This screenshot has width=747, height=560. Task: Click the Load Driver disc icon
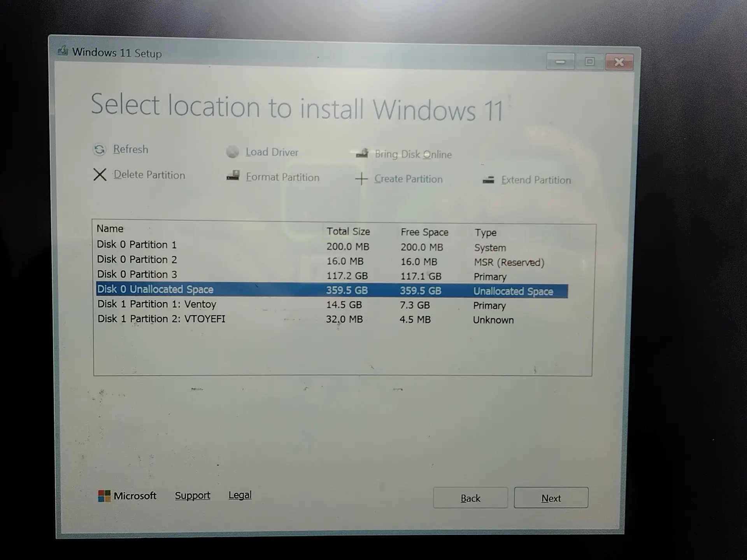[x=232, y=152]
